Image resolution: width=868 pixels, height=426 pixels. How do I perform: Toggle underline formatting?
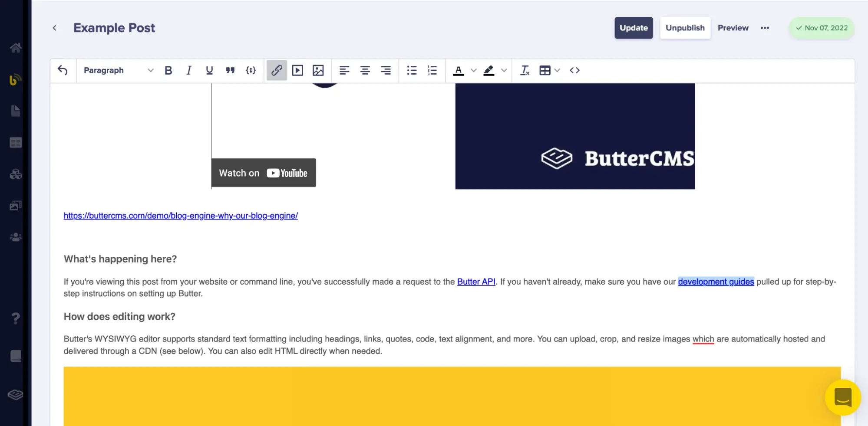209,70
